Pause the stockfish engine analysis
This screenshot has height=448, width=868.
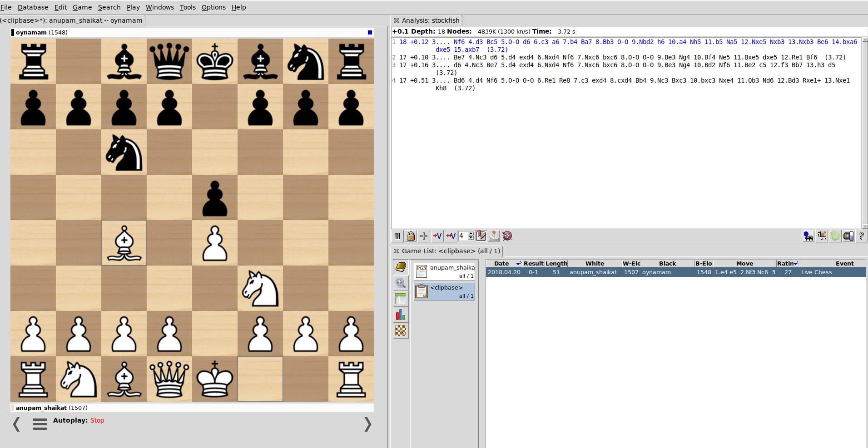pos(397,236)
